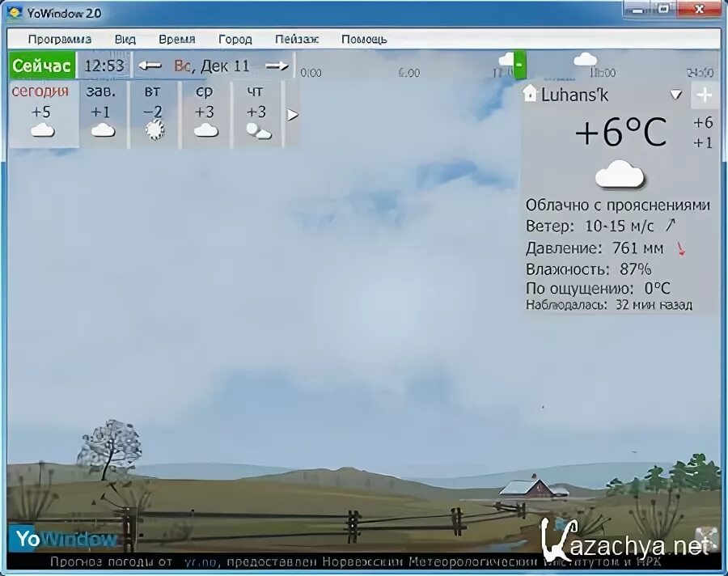This screenshot has height=576, width=728.
Task: Click the cloud icon under today's +5
Action: pos(43,130)
